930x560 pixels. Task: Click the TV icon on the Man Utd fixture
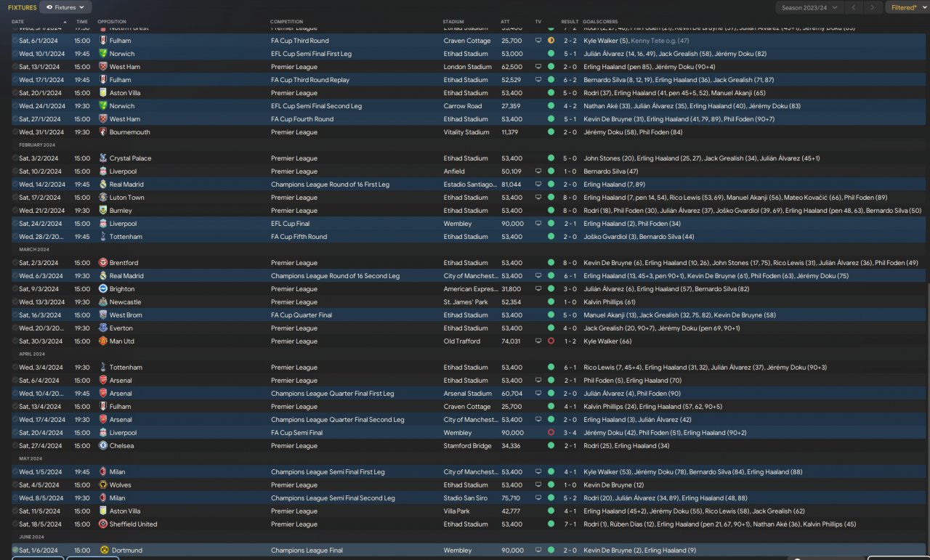pos(538,341)
